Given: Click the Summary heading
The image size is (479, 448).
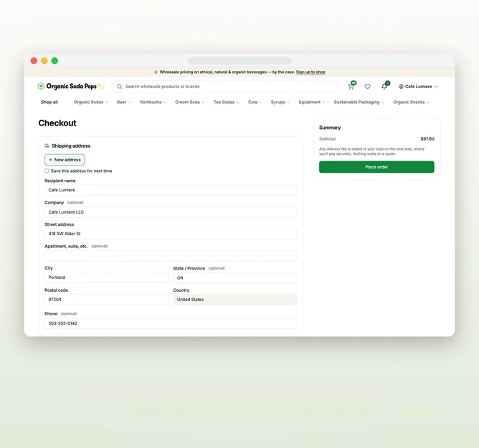Looking at the screenshot, I should (330, 128).
